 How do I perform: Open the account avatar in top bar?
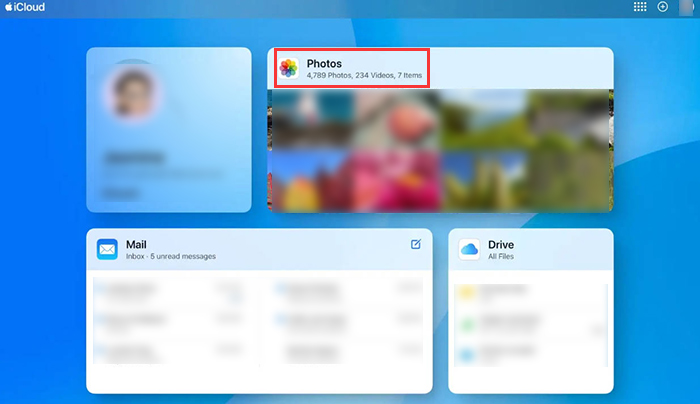(686, 7)
